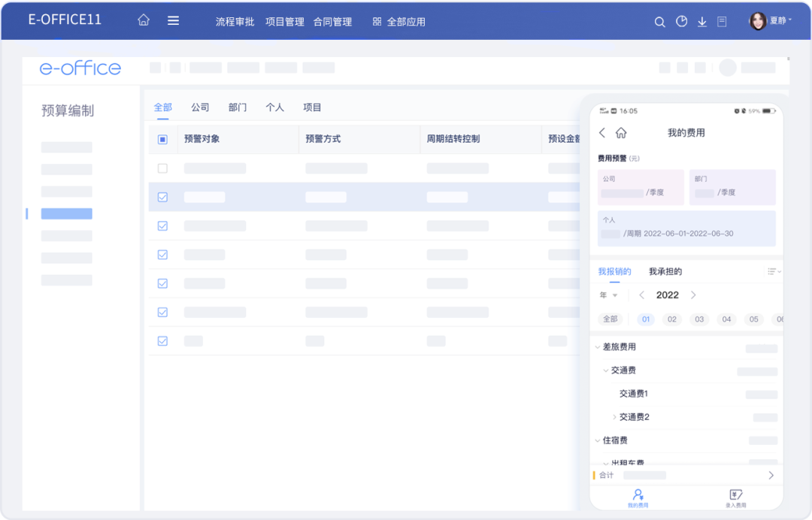The image size is (812, 520).
Task: Click the home icon in top navigation bar
Action: (144, 21)
